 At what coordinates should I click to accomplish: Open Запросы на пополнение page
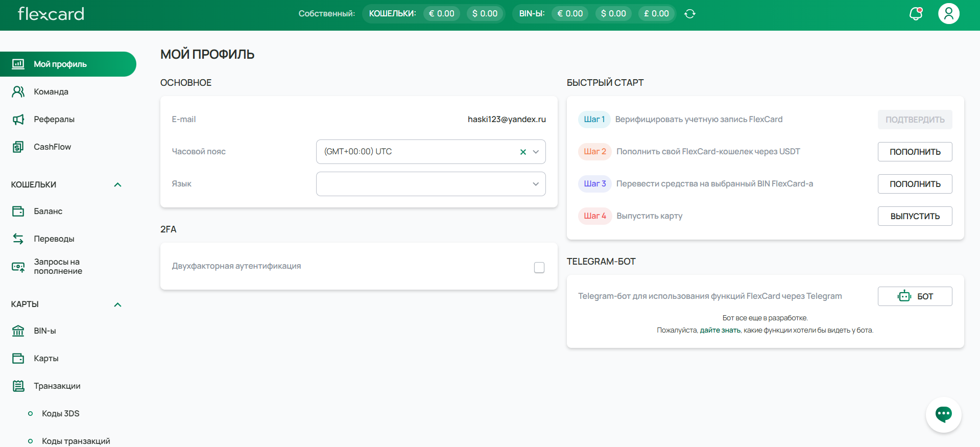coord(58,266)
